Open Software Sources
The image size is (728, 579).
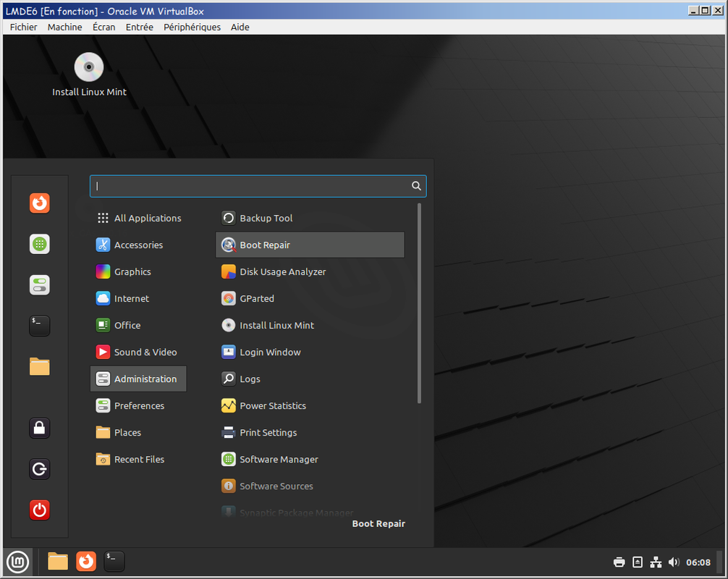tap(310, 486)
